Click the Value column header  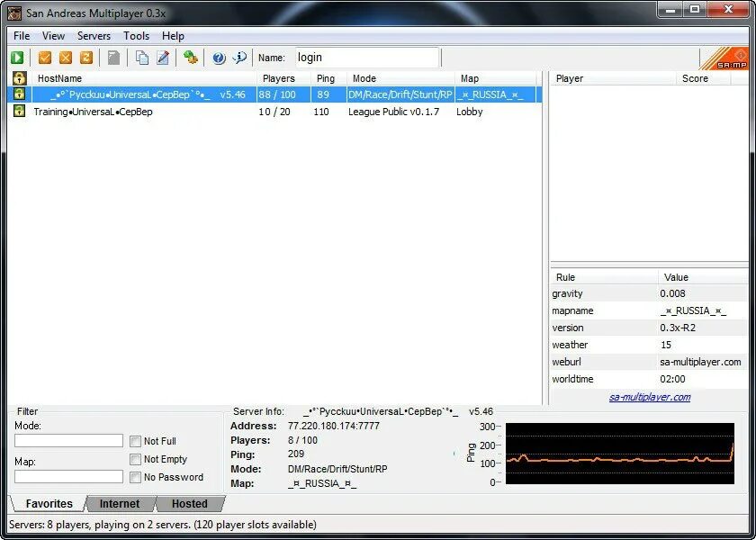(703, 277)
